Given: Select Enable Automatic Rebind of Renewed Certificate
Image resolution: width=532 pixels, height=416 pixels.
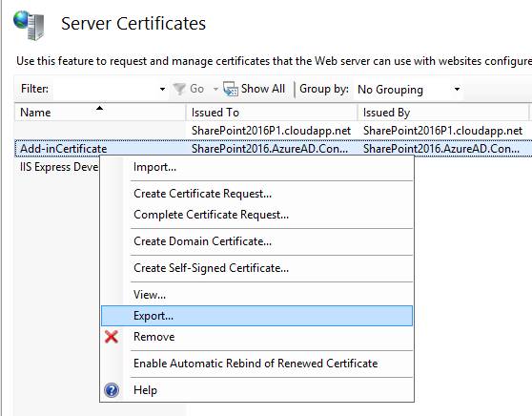Looking at the screenshot, I should pos(256,364).
